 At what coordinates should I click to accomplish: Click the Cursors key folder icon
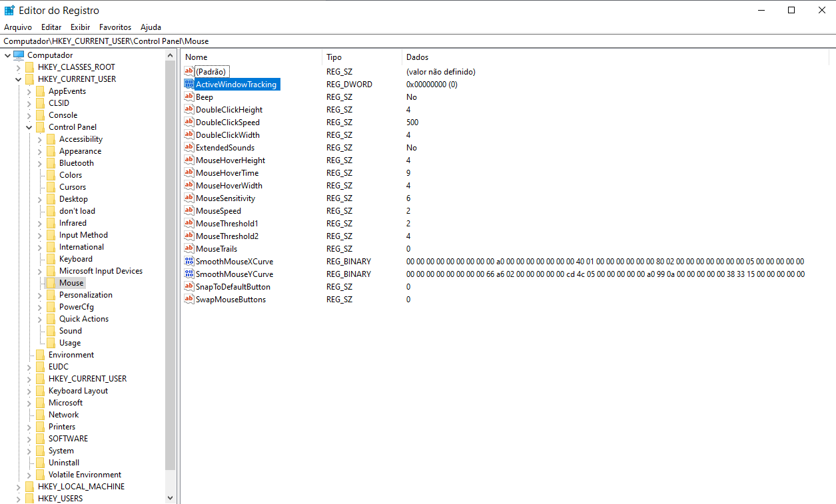tap(51, 187)
